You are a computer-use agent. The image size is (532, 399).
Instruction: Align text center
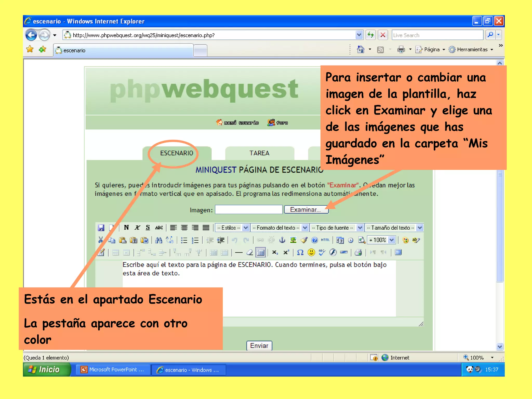(x=184, y=228)
